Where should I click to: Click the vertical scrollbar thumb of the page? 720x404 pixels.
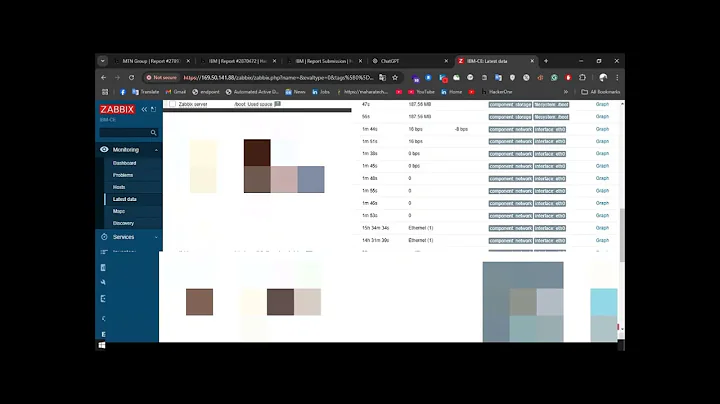[622, 234]
